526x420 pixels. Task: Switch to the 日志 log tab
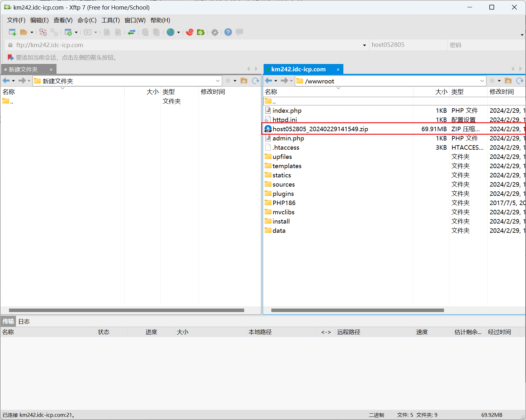(x=24, y=322)
